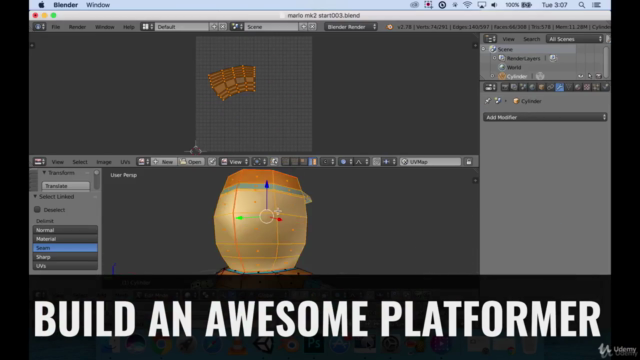Click Blender logo icon in info header
Viewport: 640px width, 360px height.
pos(389,27)
